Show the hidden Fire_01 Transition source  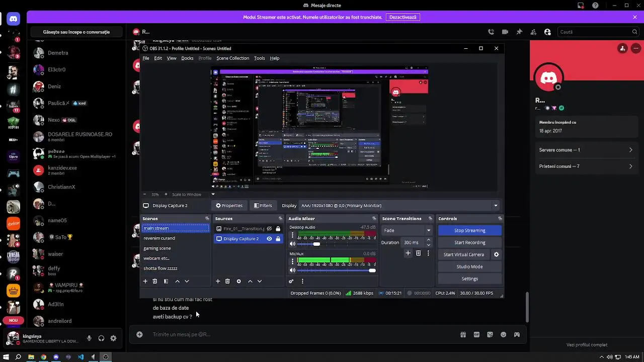[x=269, y=229]
